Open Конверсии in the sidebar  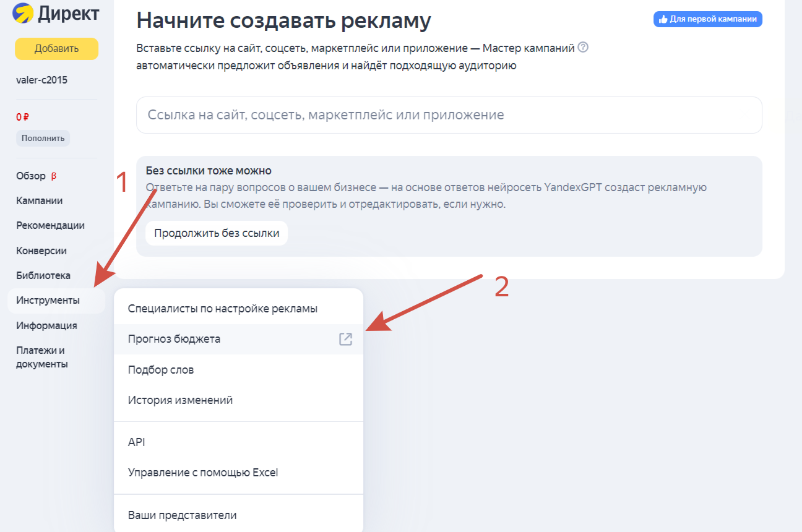pos(41,251)
